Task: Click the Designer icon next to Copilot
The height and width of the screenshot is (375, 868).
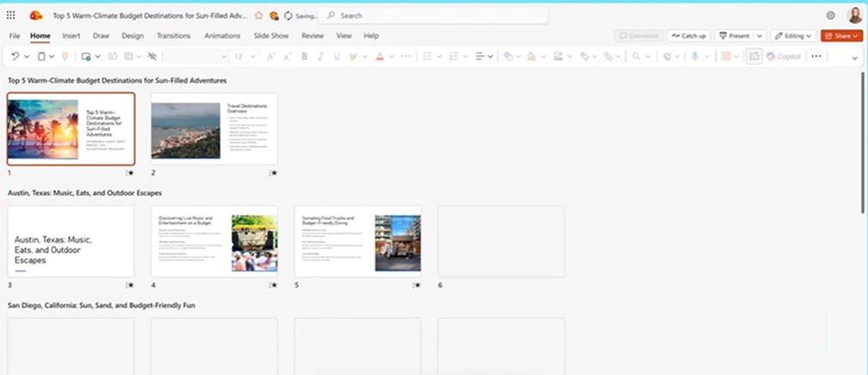Action: (x=754, y=56)
